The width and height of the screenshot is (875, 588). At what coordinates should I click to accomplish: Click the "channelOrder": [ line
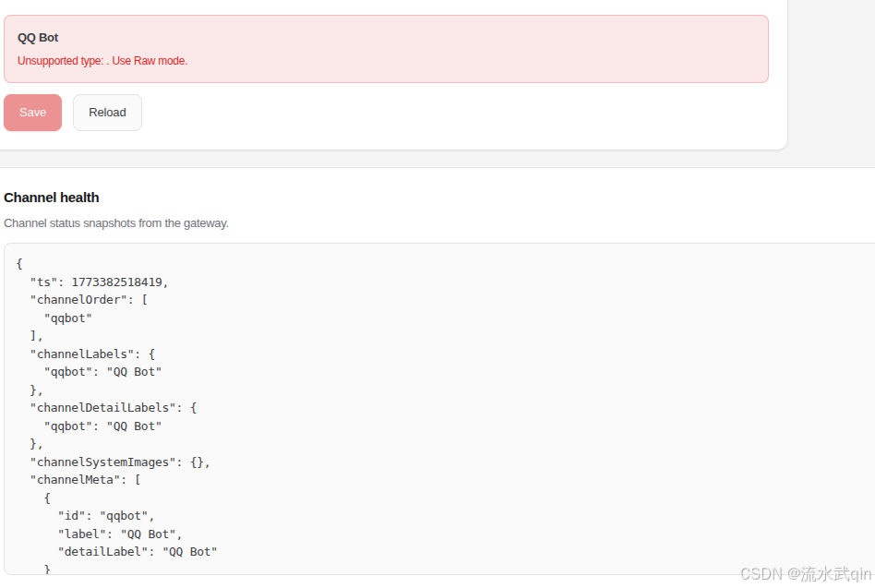tap(89, 300)
